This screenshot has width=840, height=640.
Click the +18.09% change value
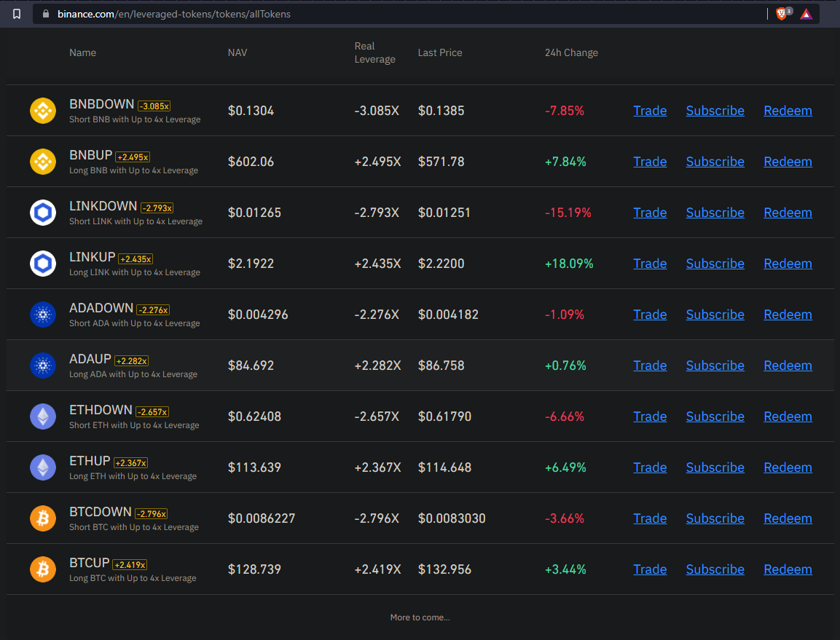[569, 264]
